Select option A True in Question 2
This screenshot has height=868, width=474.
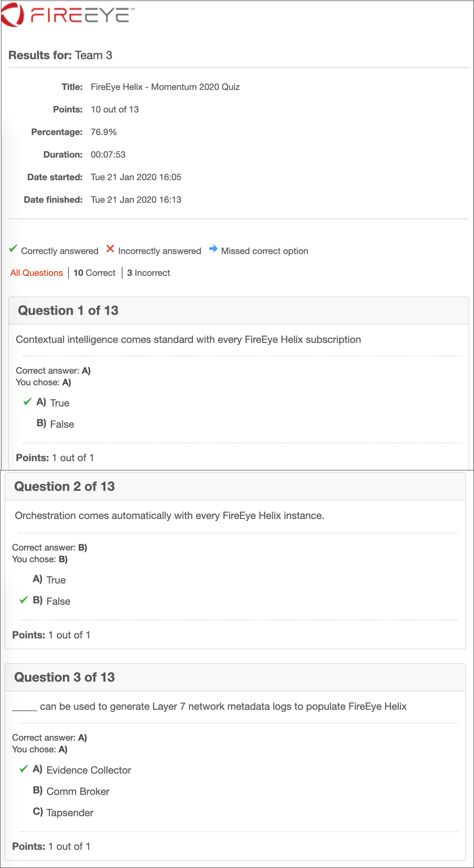[49, 580]
